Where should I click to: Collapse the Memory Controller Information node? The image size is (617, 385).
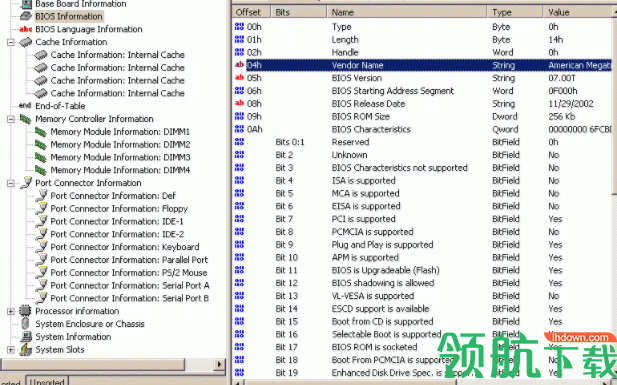click(11, 119)
